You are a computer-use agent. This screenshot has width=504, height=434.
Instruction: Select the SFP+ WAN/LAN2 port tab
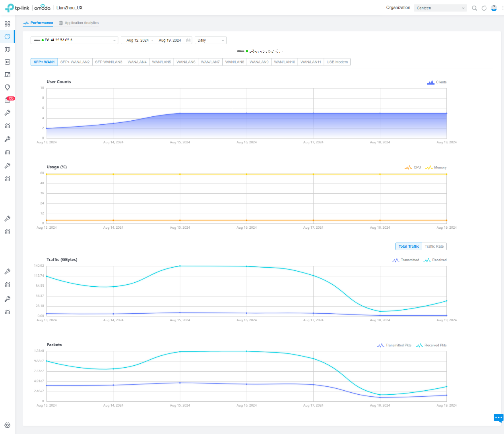(75, 62)
